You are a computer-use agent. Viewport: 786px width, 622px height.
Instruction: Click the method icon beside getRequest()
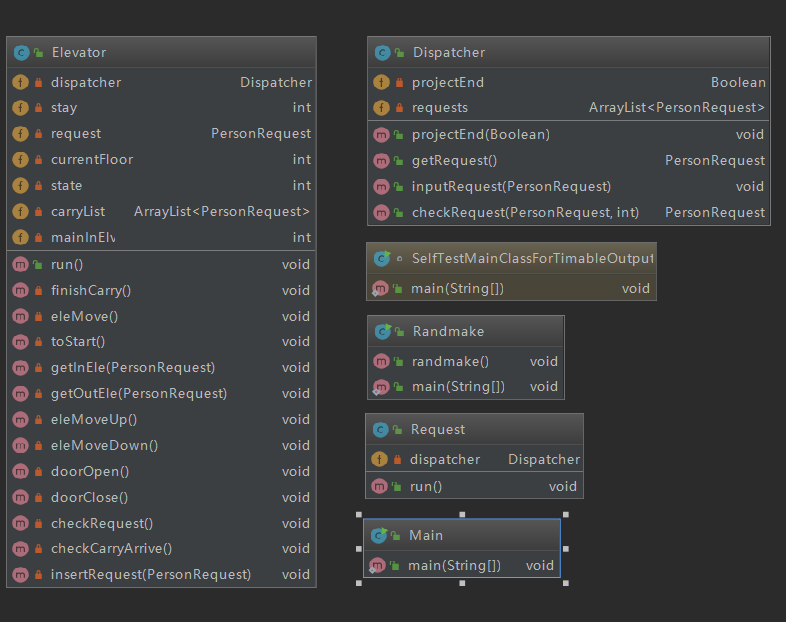[x=381, y=160]
